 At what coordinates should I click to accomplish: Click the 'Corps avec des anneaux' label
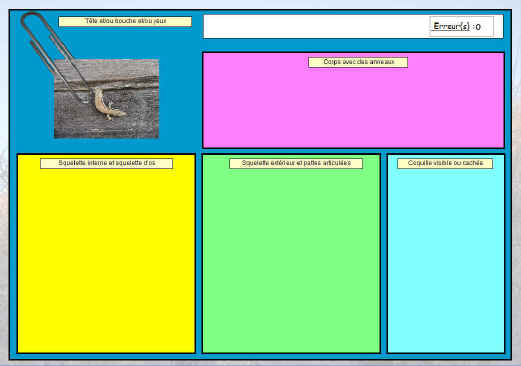[x=358, y=62]
